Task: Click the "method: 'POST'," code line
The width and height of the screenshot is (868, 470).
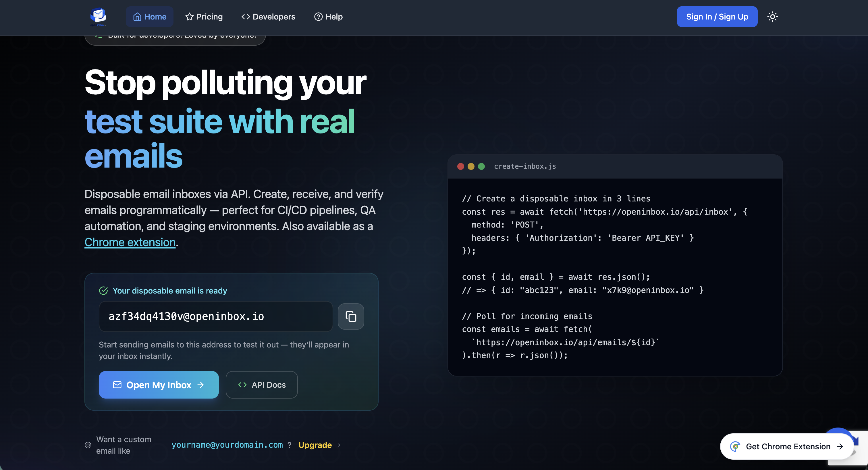Action: click(508, 225)
